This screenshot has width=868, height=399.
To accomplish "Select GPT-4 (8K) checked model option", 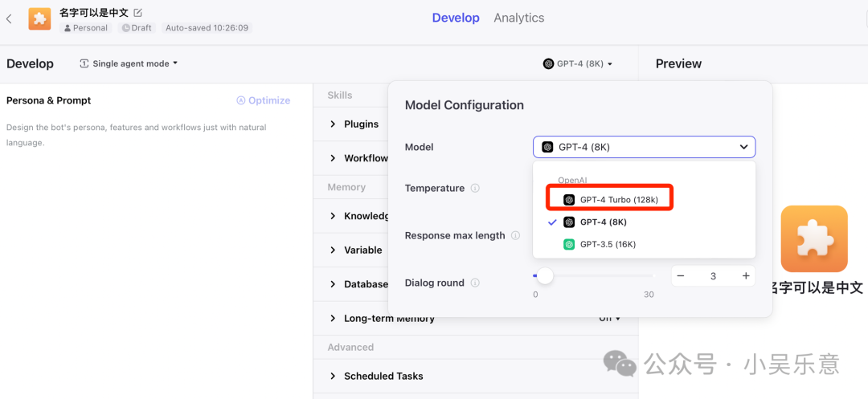I will [644, 222].
